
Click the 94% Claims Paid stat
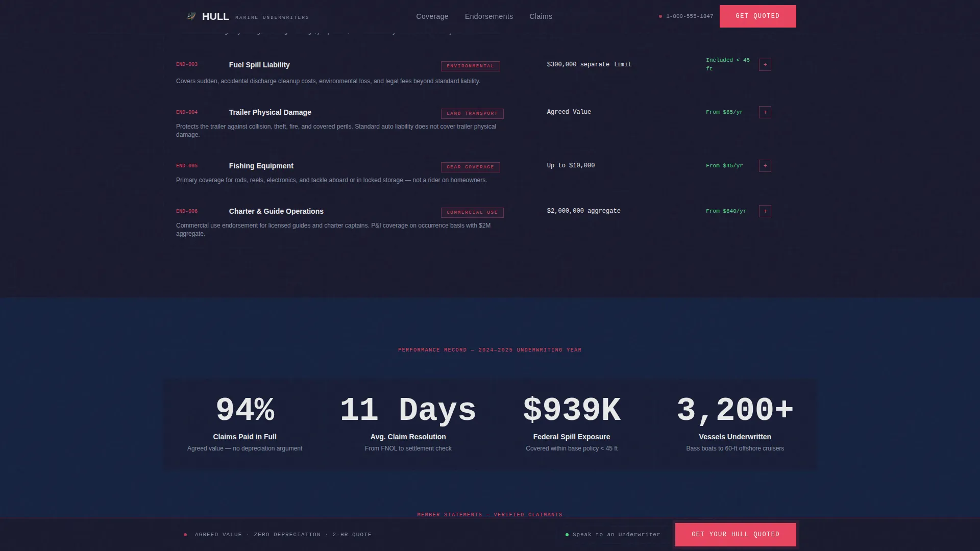[245, 410]
